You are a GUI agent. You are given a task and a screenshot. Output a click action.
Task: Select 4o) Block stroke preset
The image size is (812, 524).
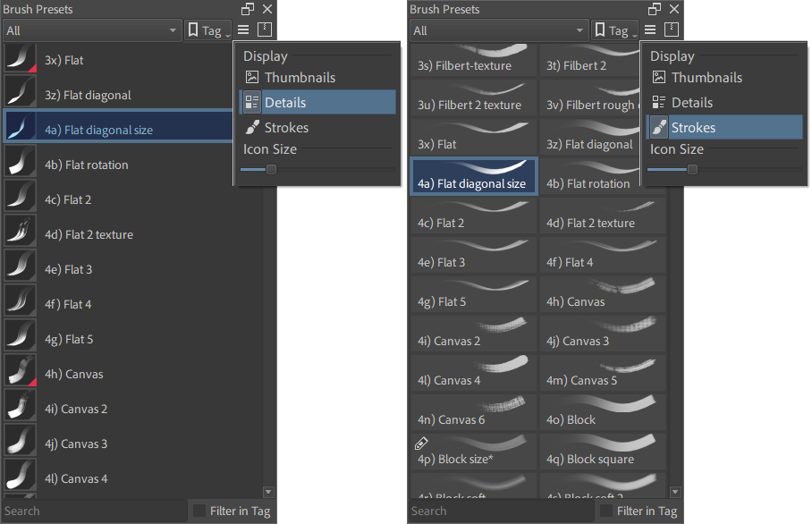point(602,412)
